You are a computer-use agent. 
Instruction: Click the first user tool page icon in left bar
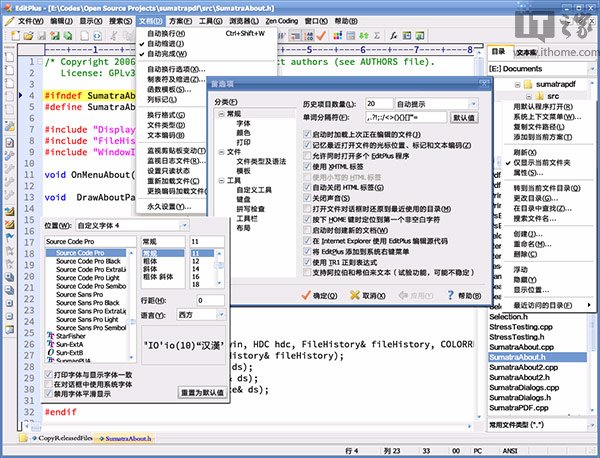[10, 57]
